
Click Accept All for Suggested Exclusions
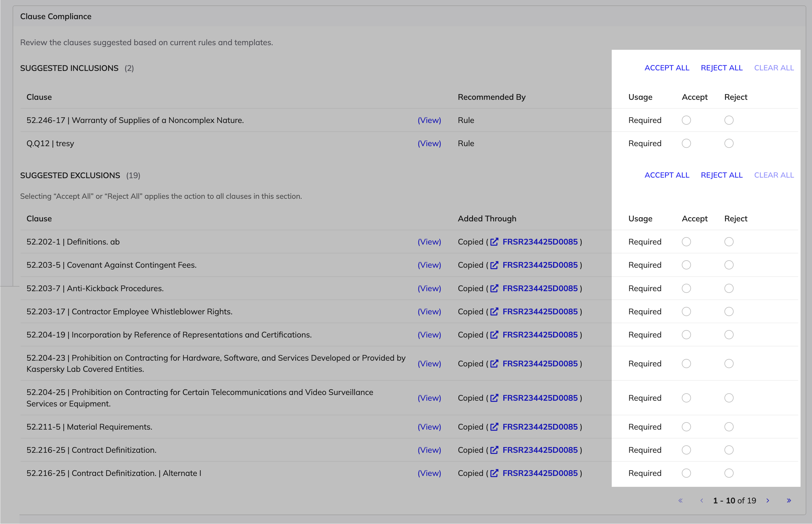(667, 175)
